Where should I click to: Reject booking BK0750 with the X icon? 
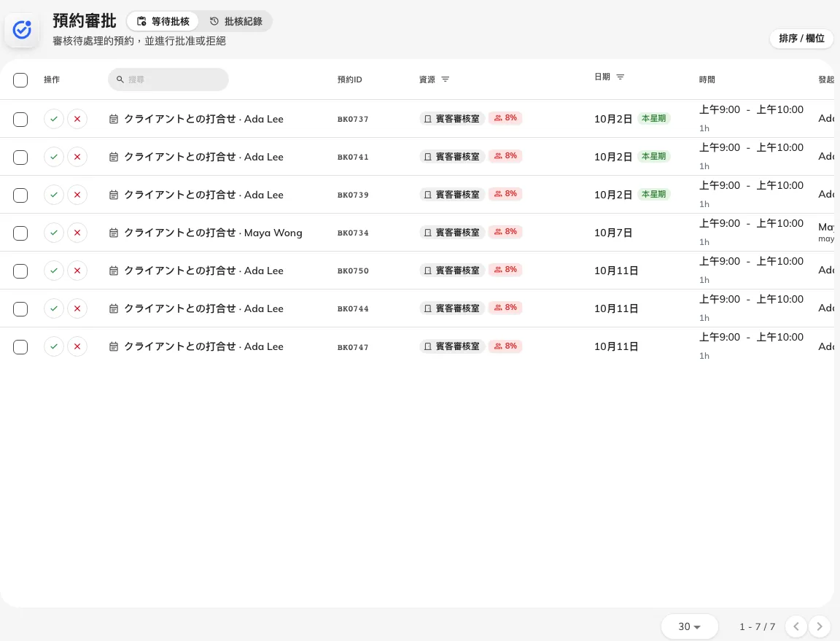click(77, 271)
